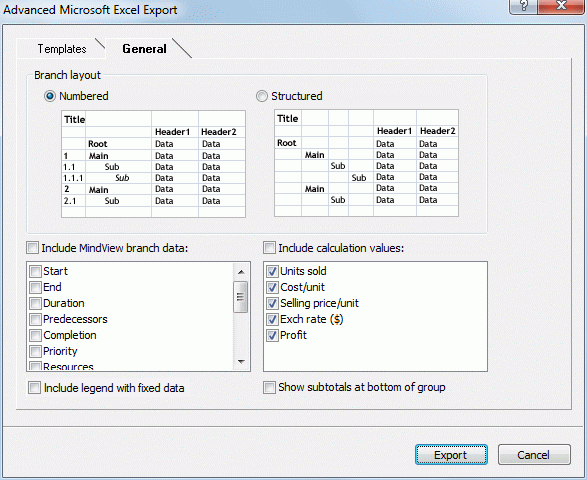Check the End checkbox
The height and width of the screenshot is (480, 587).
36,287
